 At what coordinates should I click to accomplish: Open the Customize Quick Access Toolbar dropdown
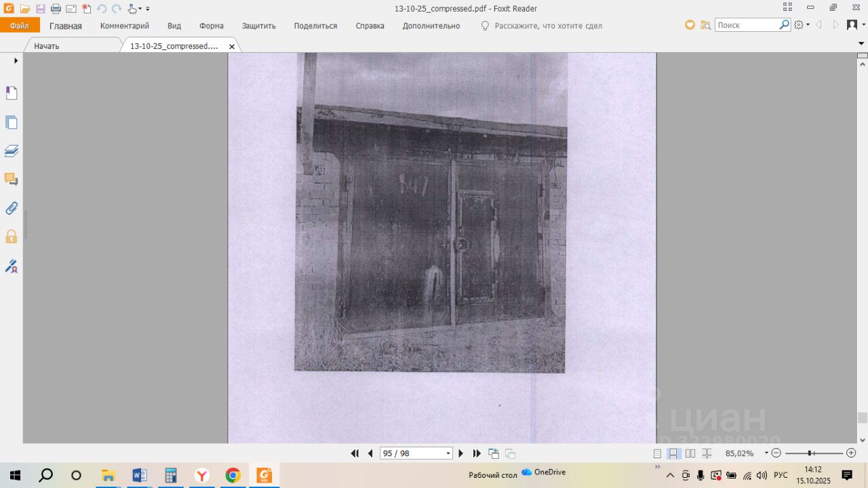click(148, 9)
